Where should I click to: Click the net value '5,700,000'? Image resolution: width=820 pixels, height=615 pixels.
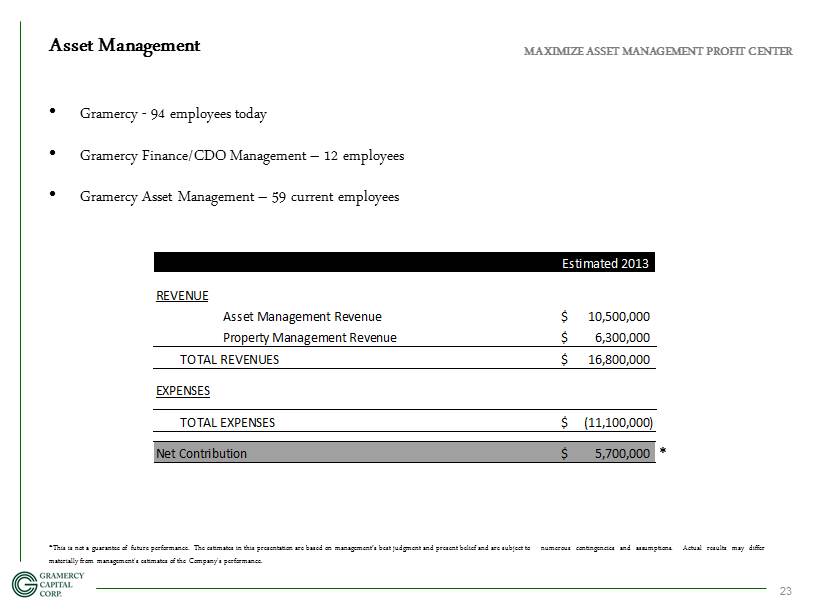[622, 453]
